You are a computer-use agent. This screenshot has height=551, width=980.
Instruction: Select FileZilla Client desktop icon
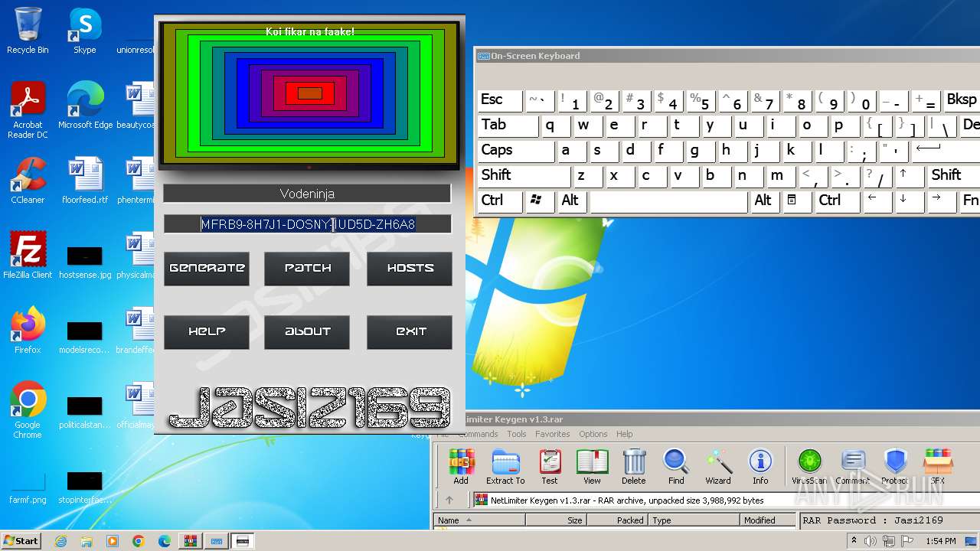pos(28,256)
